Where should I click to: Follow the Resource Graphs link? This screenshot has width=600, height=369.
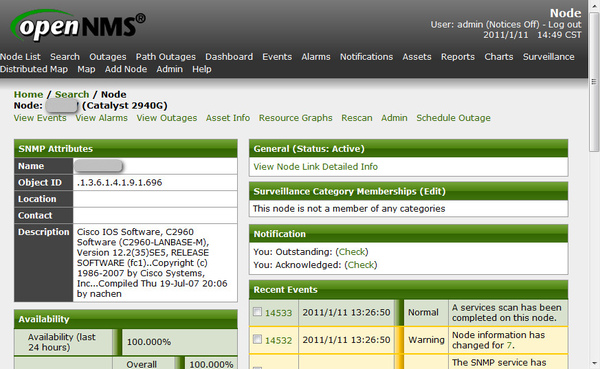[295, 118]
